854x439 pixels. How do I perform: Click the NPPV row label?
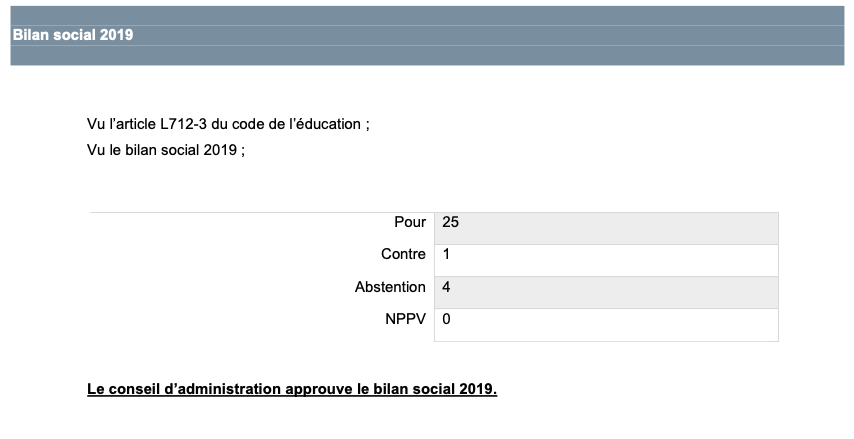click(405, 319)
